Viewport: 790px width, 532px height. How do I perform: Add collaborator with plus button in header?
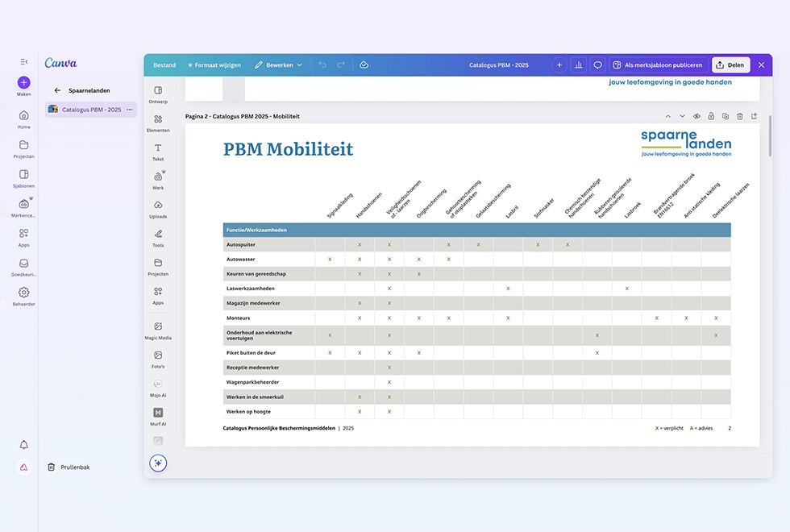[x=559, y=65]
